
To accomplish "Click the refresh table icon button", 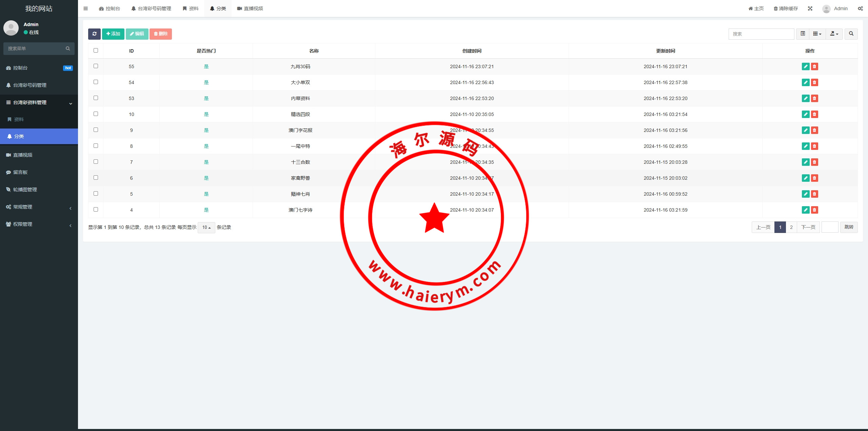I will pyautogui.click(x=94, y=34).
